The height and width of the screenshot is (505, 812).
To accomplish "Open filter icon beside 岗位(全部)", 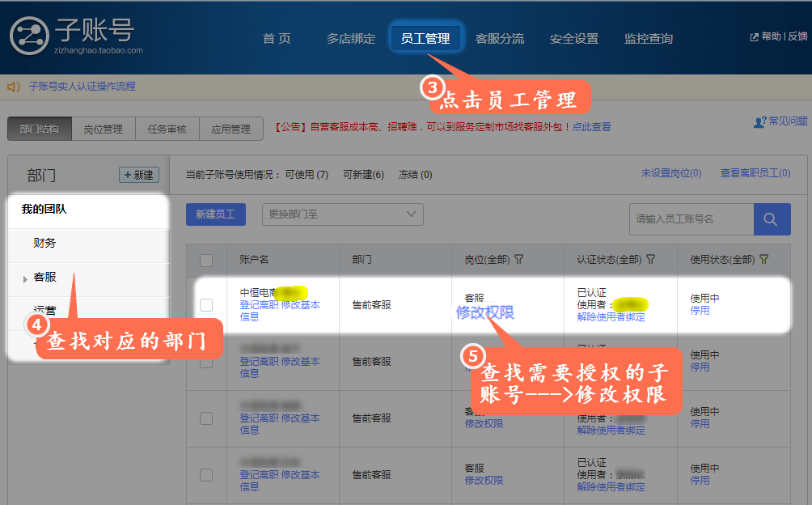I will point(518,260).
